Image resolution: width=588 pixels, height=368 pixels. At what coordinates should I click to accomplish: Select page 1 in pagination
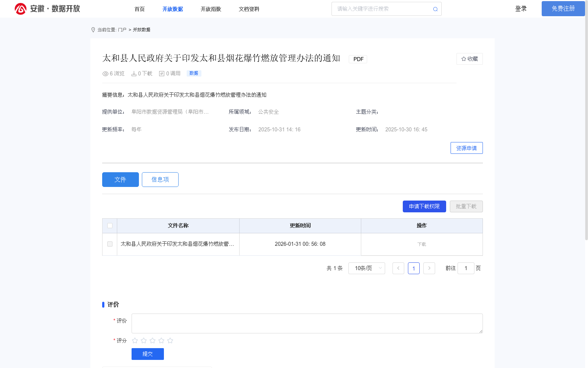414,268
